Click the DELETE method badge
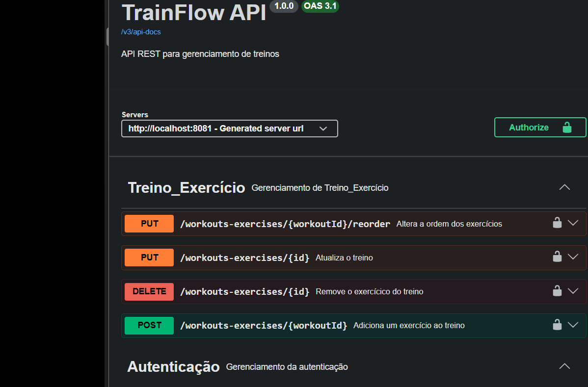Viewport: 588px width, 387px height. pos(149,291)
